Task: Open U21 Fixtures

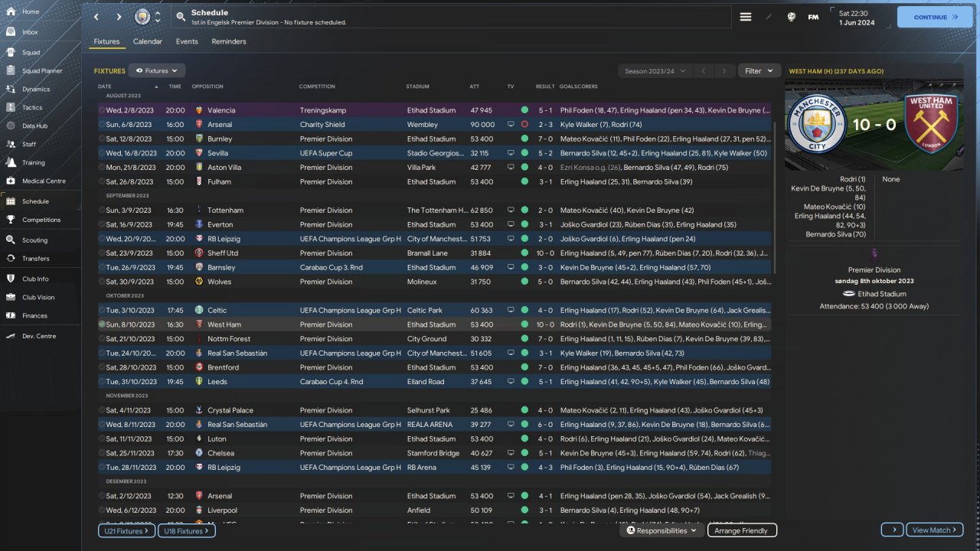Action: coord(126,530)
